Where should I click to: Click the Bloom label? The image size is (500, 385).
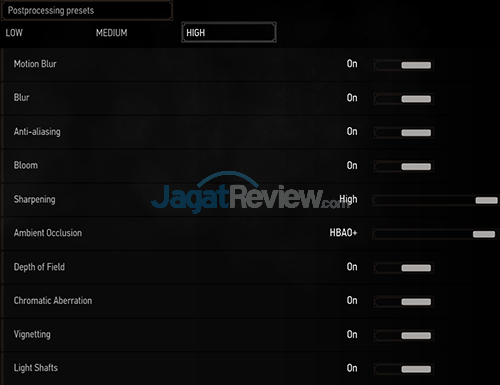pyautogui.click(x=26, y=165)
